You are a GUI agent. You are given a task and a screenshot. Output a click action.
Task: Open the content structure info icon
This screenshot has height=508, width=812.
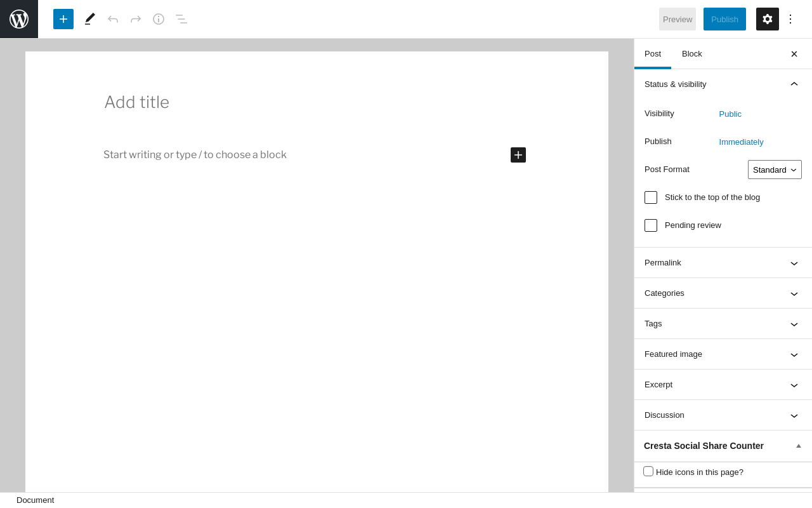(x=159, y=19)
